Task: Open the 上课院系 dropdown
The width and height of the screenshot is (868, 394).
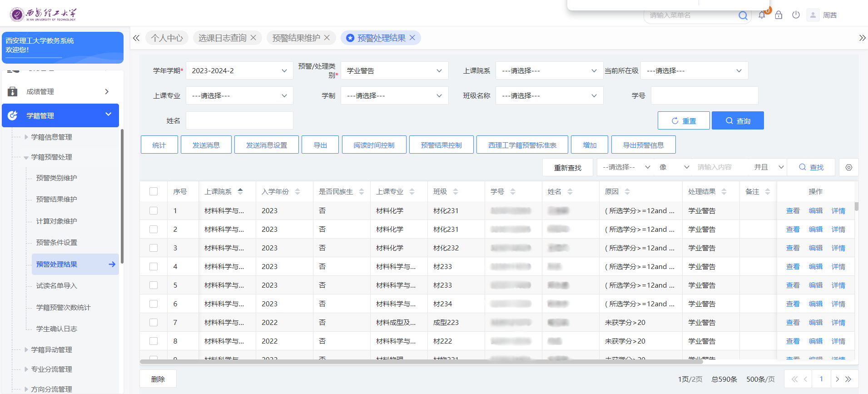Action: [549, 71]
